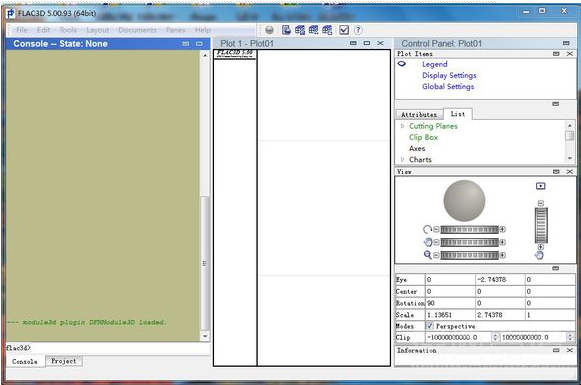
Task: Select the Clip Box list entry
Action: pyautogui.click(x=424, y=137)
